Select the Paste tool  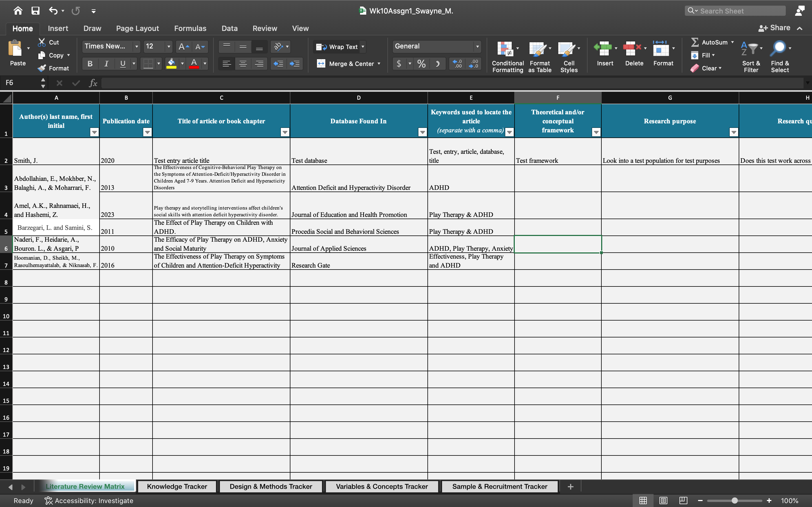[17, 54]
